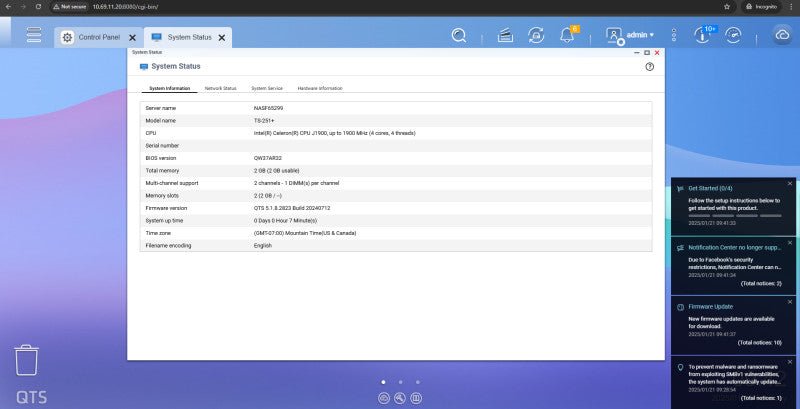Click the middle round icon at desktop bottom
The image size is (800, 409).
click(x=400, y=398)
